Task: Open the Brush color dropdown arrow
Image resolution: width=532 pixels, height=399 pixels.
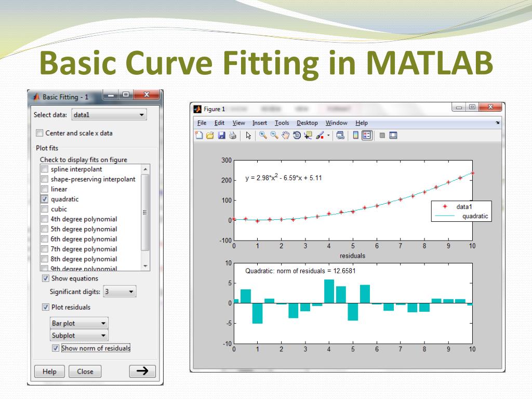Action: 328,136
